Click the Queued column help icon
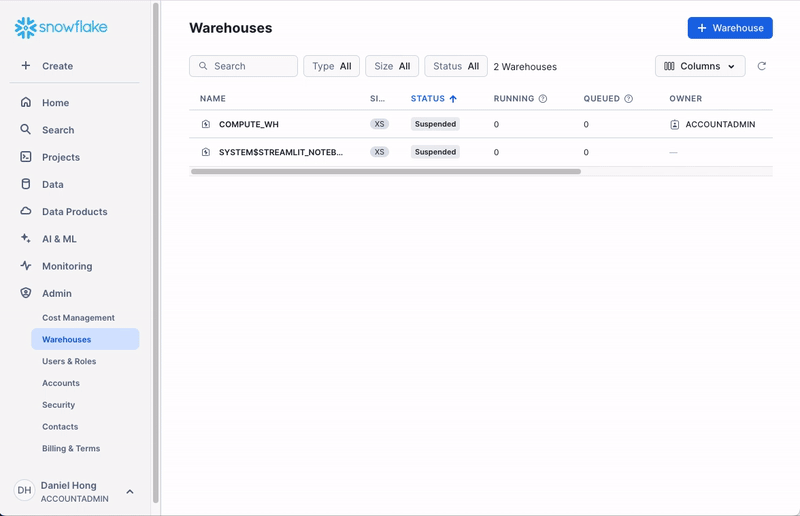800x516 pixels. pyautogui.click(x=629, y=99)
